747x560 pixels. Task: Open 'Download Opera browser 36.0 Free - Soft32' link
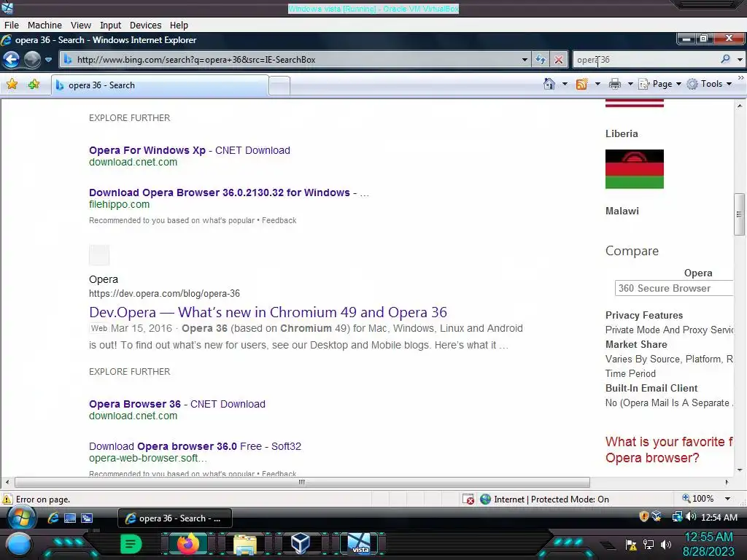(195, 446)
